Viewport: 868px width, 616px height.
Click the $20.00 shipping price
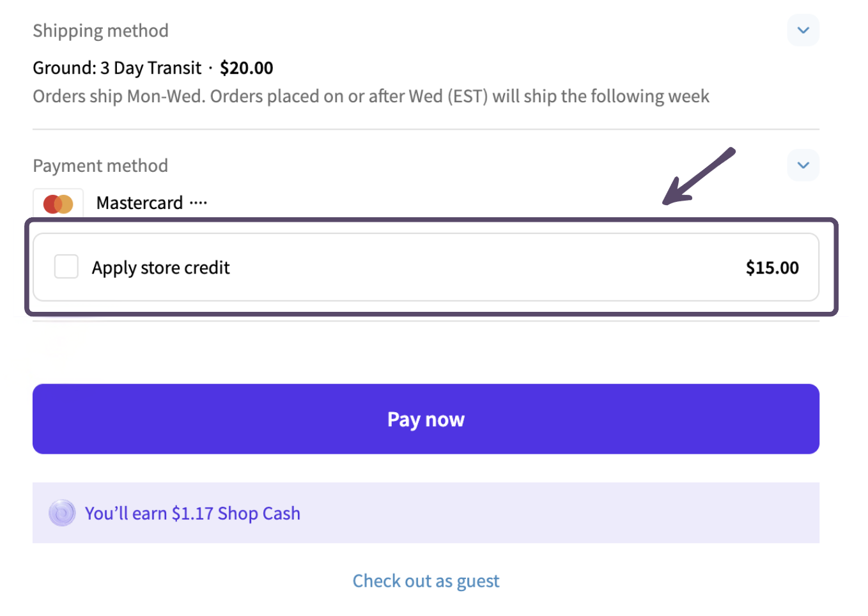tap(247, 68)
